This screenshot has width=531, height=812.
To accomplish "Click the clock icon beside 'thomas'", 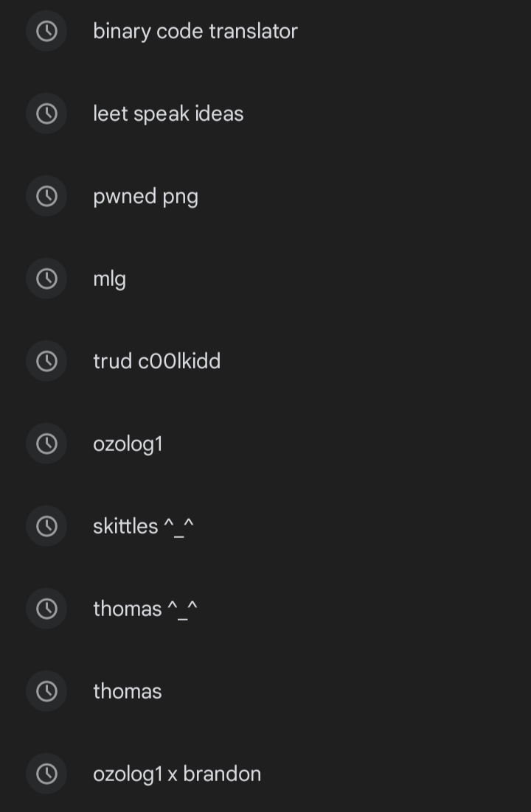I will tap(46, 691).
